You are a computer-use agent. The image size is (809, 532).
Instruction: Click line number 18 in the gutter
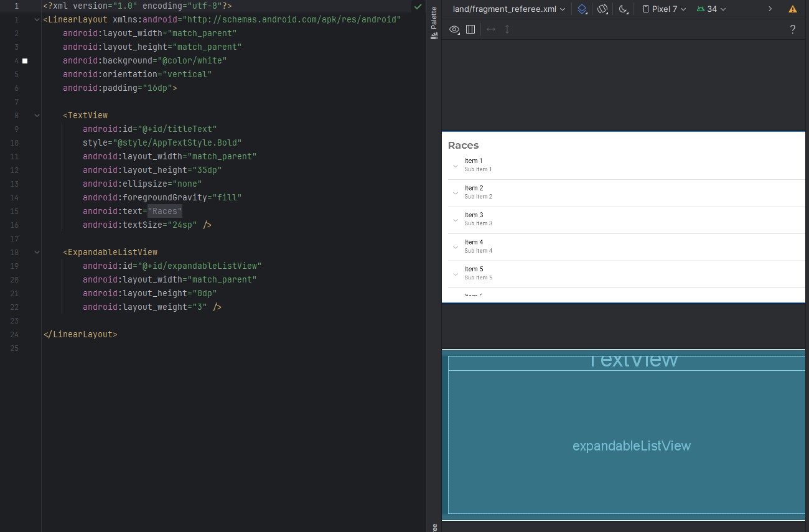pos(14,253)
